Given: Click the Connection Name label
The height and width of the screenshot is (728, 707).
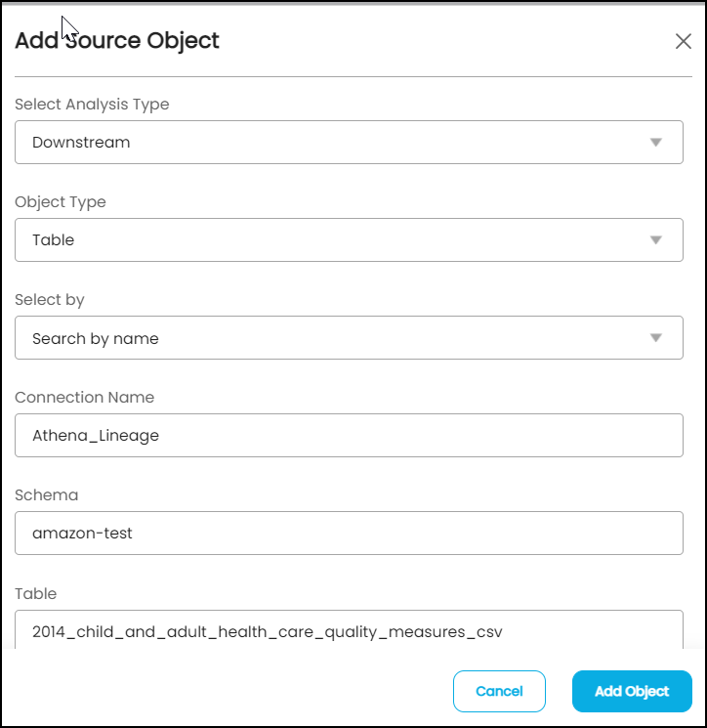Looking at the screenshot, I should 84,398.
